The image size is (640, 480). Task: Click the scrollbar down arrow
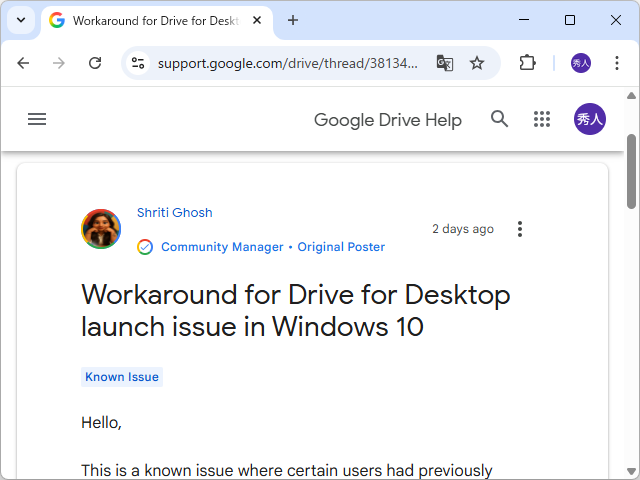(631, 471)
